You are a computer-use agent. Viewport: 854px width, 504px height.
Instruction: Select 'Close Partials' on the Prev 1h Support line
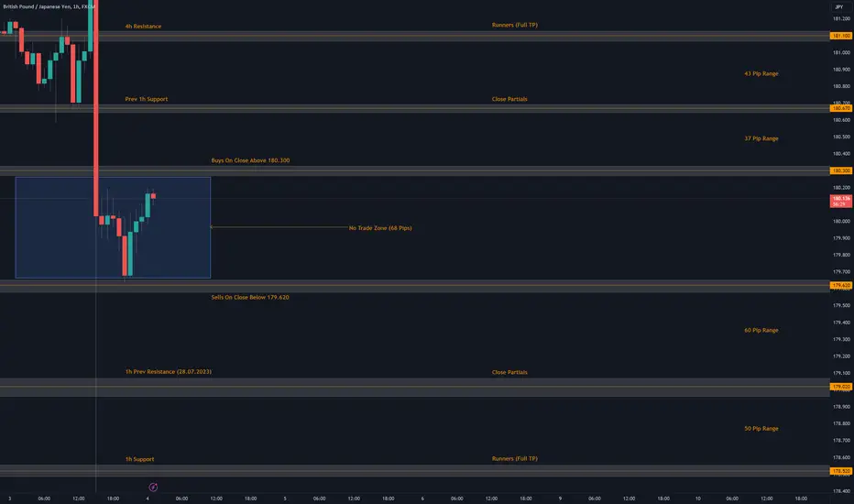pyautogui.click(x=509, y=99)
